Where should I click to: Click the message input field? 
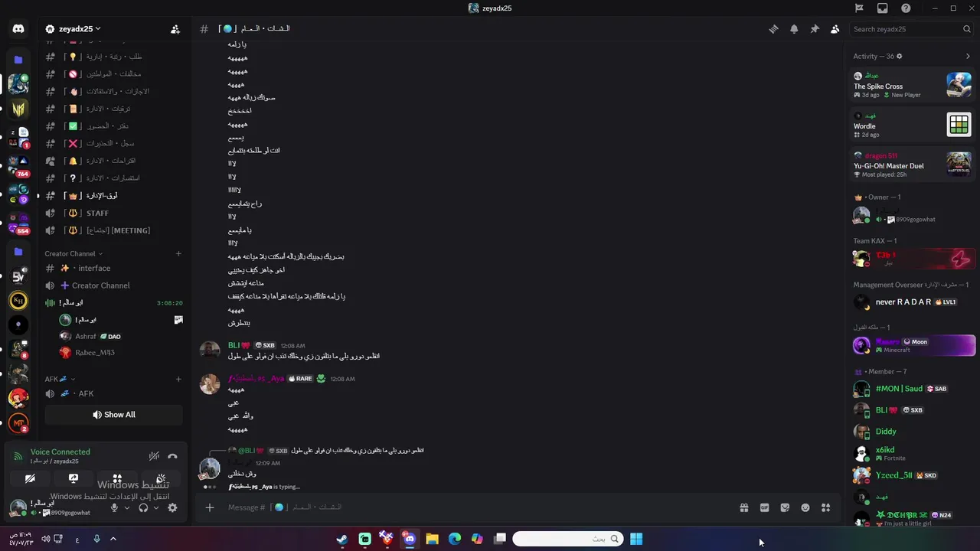point(475,507)
